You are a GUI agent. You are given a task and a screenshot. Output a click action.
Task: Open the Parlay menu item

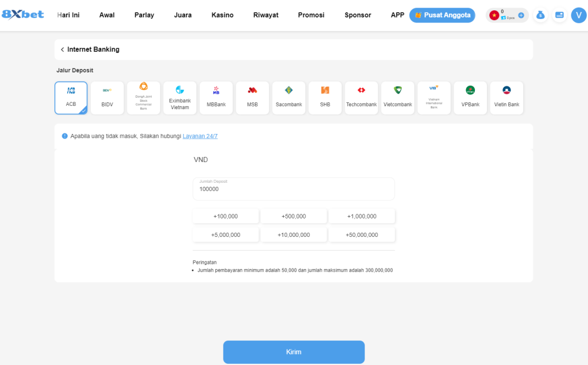pos(144,15)
